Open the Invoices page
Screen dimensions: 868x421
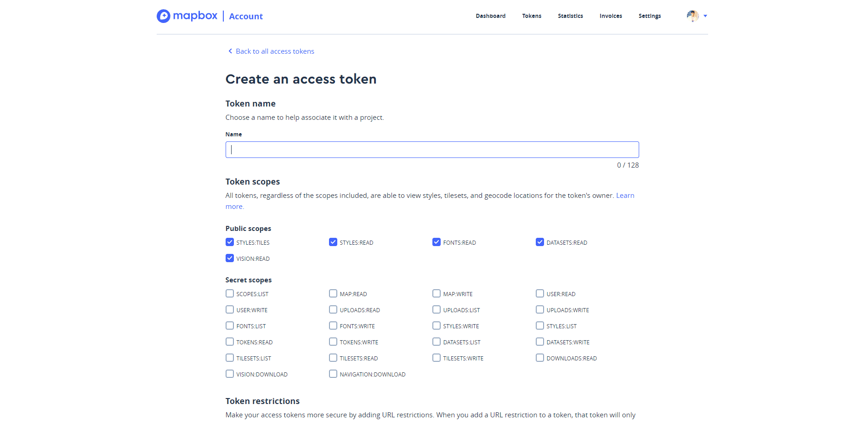[x=611, y=16]
